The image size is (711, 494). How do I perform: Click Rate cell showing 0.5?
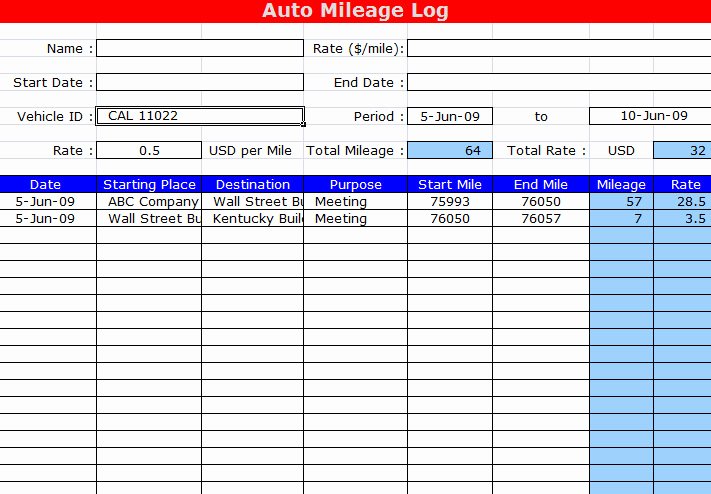tap(149, 150)
